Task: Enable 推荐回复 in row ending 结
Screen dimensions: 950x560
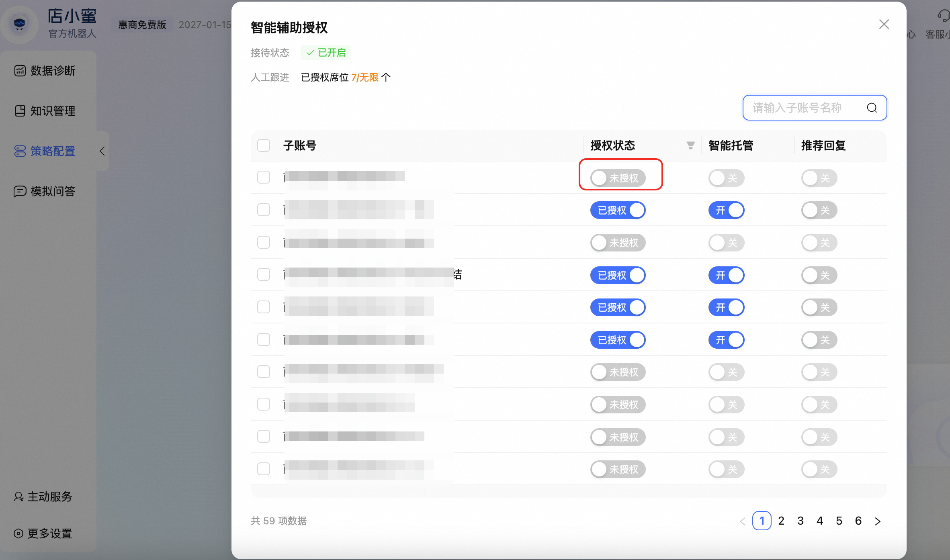Action: pyautogui.click(x=819, y=275)
